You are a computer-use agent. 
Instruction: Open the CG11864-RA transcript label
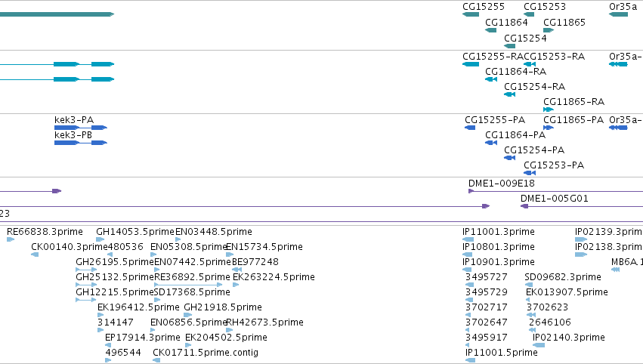(515, 72)
